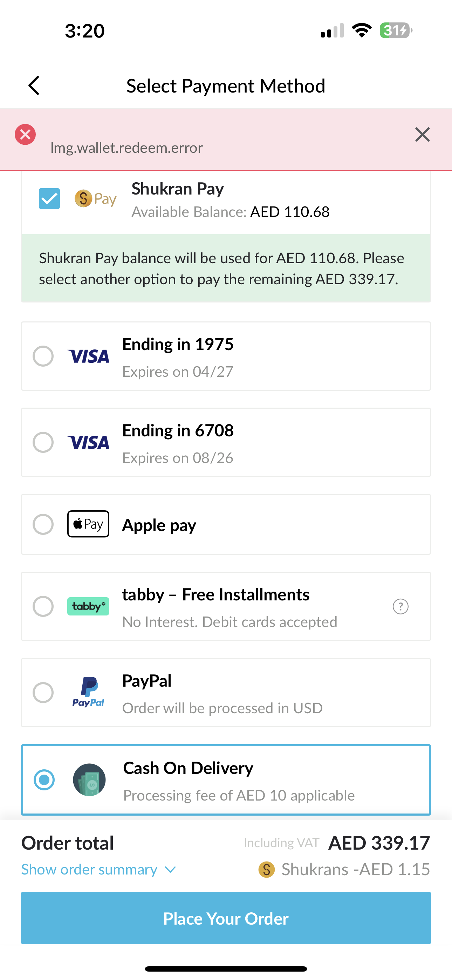Viewport: 452px width, 980px height.
Task: Select Visa card ending in 1975
Action: click(x=43, y=356)
